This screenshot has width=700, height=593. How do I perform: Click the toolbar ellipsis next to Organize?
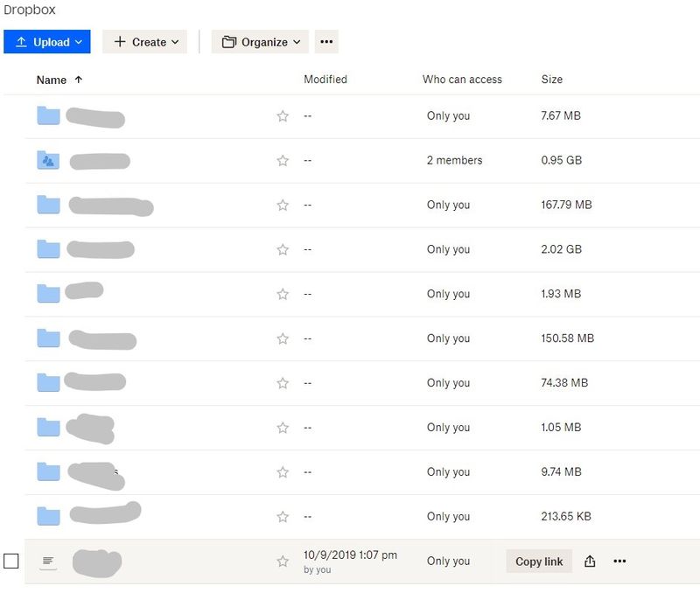coord(326,42)
